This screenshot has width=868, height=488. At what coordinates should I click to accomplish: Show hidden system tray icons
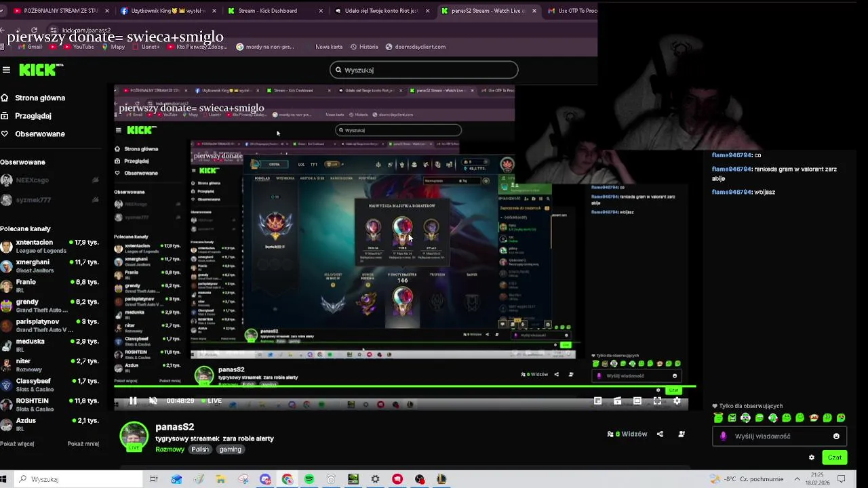(x=797, y=479)
